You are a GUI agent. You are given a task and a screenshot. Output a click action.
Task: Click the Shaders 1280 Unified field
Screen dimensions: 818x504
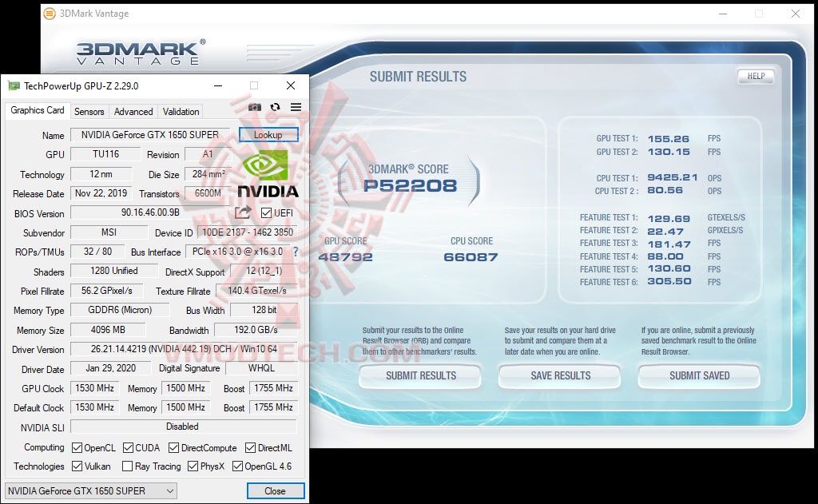click(113, 271)
